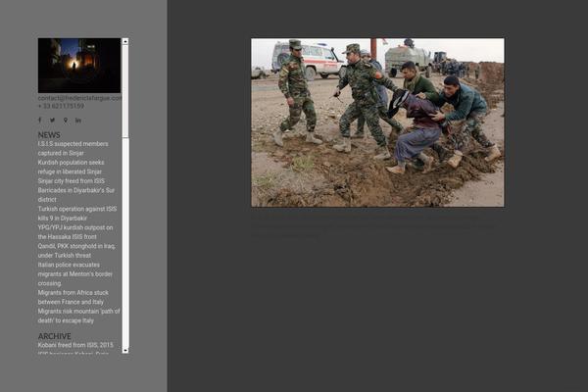Open 'Qandil, PKK stonghold in Iraq' story
Screen dimensions: 588x392
coord(76,251)
